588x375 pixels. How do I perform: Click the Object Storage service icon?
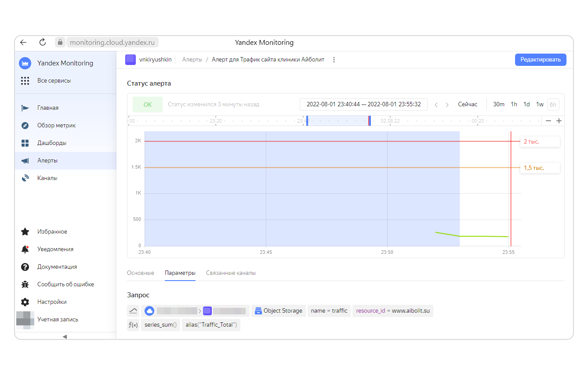tap(258, 311)
